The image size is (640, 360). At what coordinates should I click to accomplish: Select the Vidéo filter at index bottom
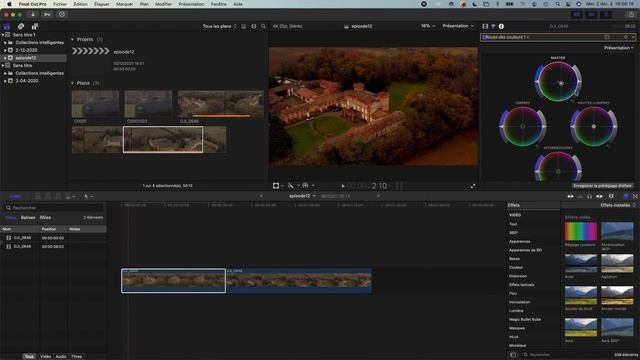pos(45,356)
